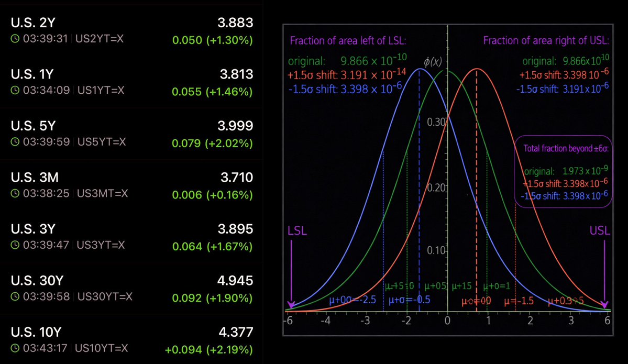Select the U.S. 5Y title
Viewport: 628px width, 364px height.
33,126
